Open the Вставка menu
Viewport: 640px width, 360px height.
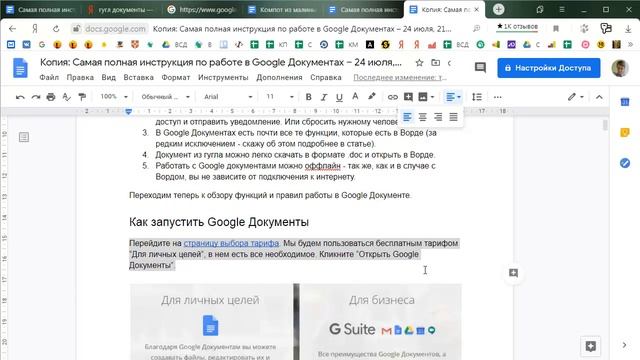click(138, 77)
